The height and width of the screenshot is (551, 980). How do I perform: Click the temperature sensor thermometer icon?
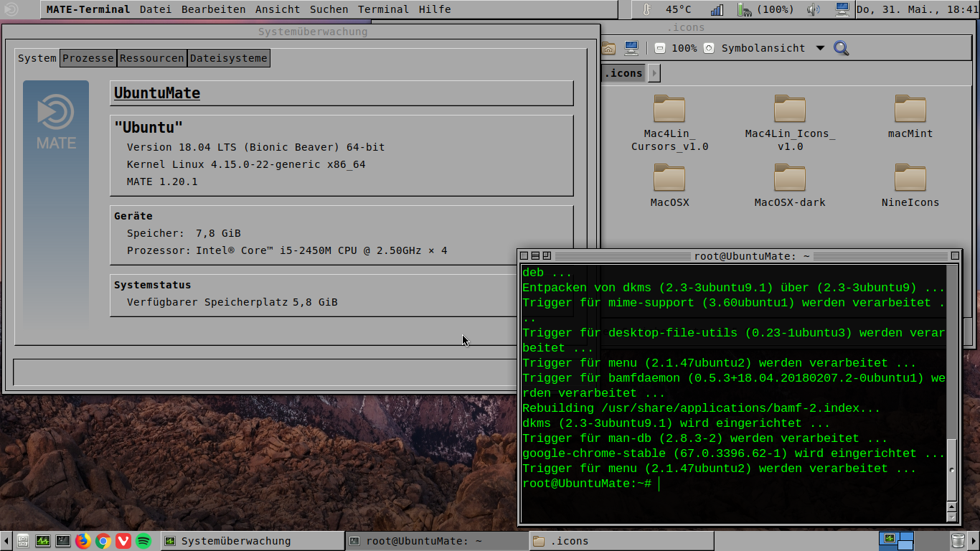[646, 9]
